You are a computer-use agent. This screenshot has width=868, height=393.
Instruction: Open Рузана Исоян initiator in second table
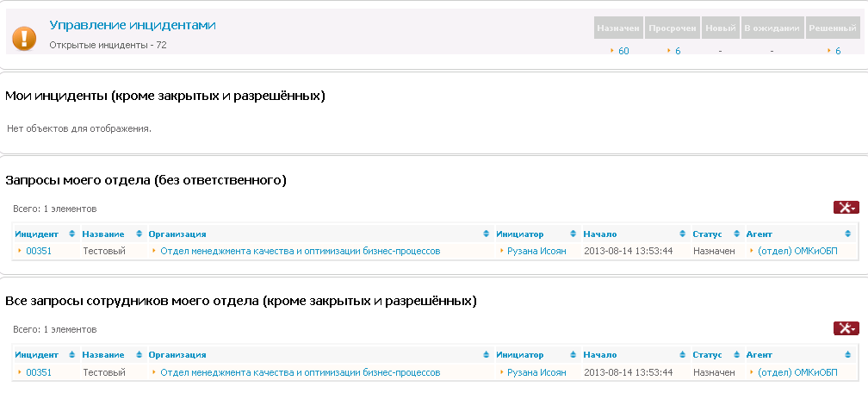[536, 372]
